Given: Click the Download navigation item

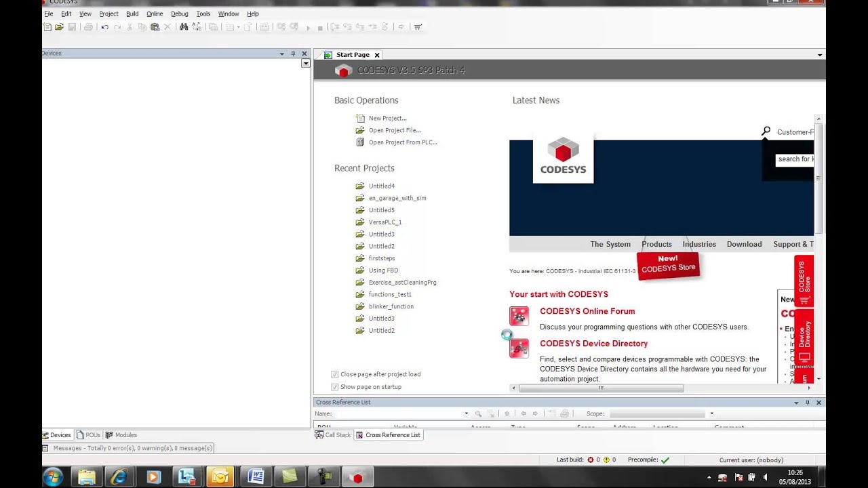Looking at the screenshot, I should click(744, 244).
